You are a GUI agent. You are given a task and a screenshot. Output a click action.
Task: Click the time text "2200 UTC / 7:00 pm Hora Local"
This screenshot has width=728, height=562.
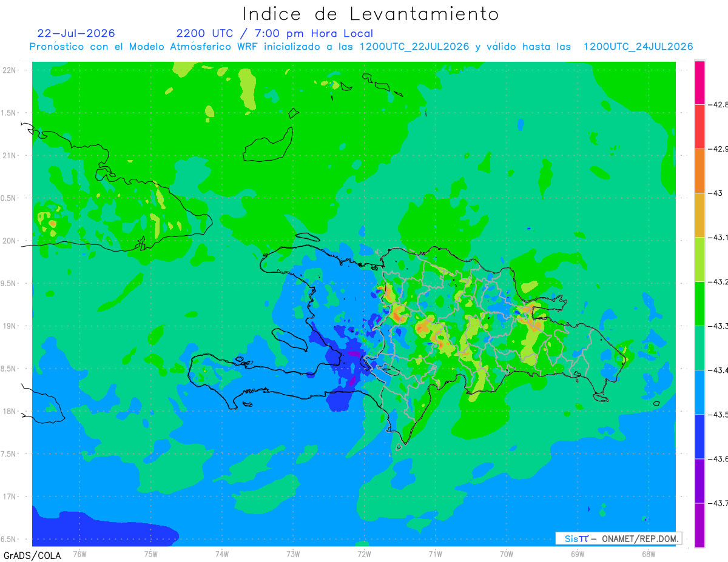[275, 33]
